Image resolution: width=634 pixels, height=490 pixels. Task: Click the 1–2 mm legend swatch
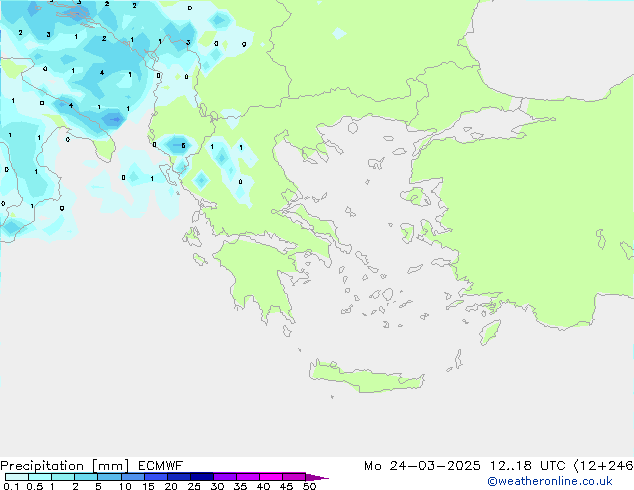point(63,477)
